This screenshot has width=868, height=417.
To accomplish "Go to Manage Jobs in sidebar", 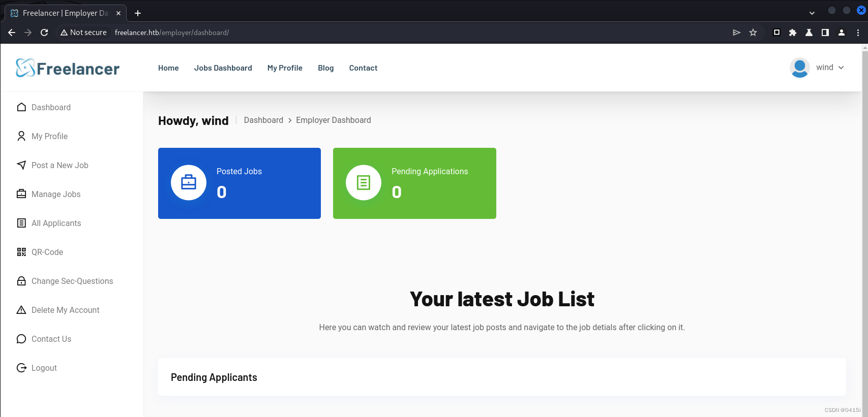I will 56,194.
